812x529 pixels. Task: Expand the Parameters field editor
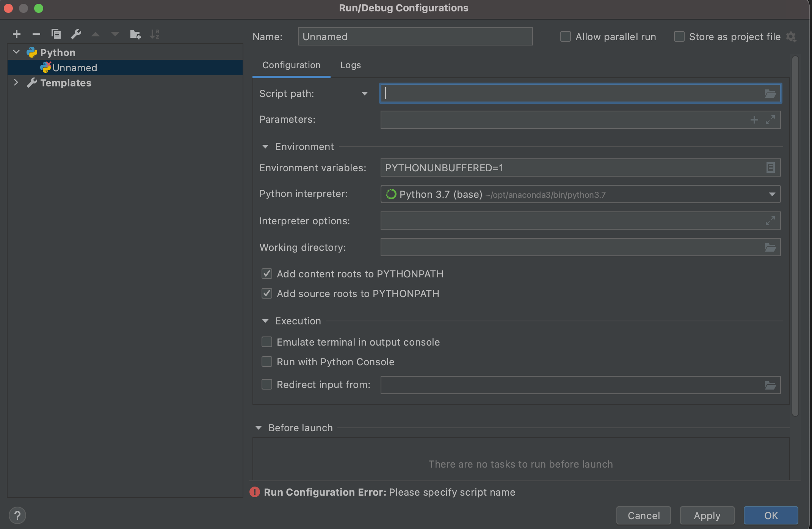pos(770,120)
